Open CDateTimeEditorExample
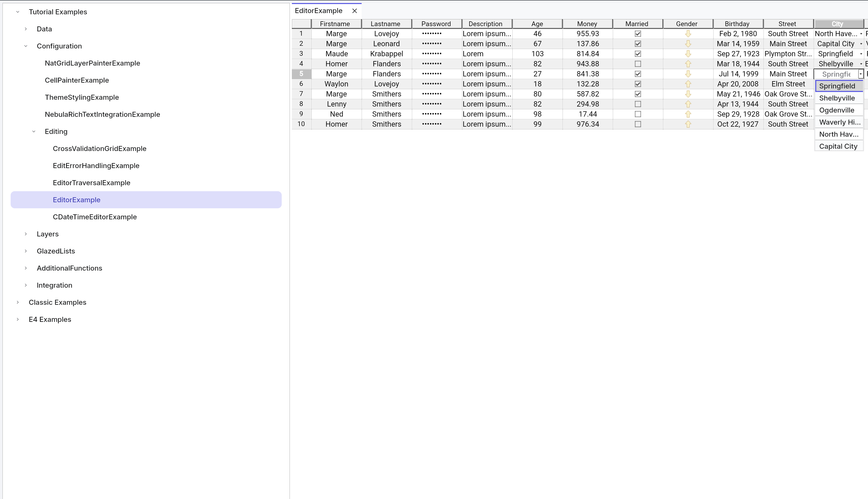This screenshot has height=499, width=868. point(95,217)
